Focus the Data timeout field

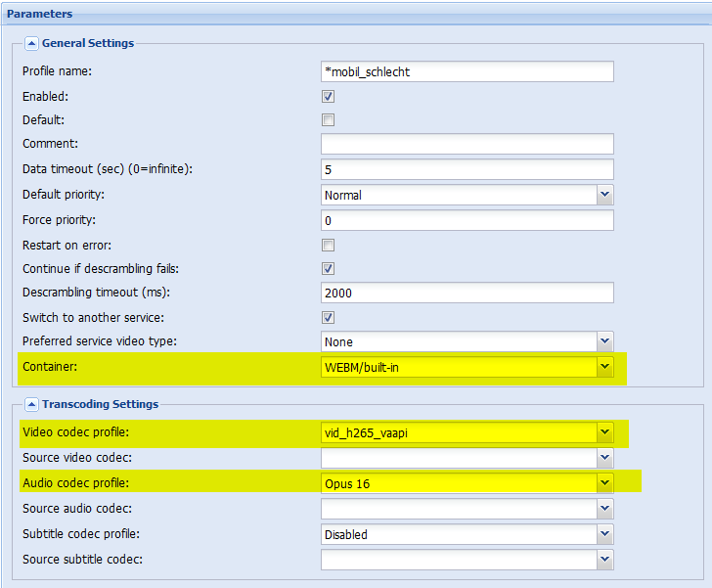[467, 169]
